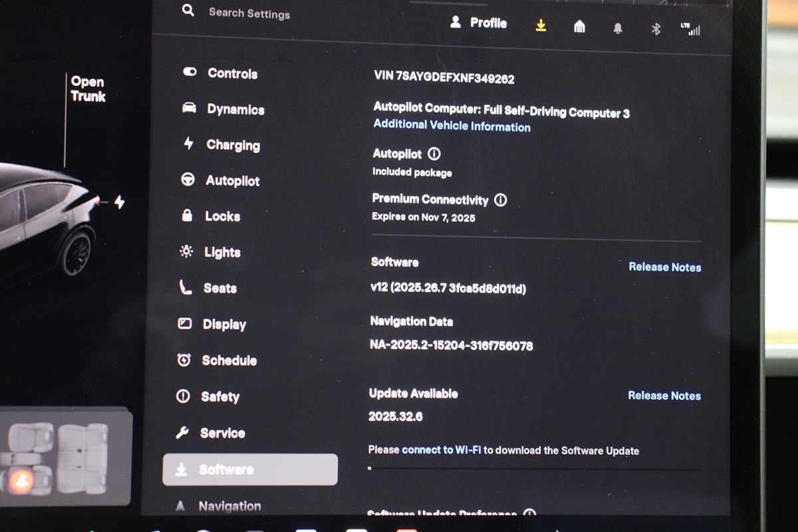Tap the LTE signal strength icon
The width and height of the screenshot is (798, 532).
coord(690,29)
